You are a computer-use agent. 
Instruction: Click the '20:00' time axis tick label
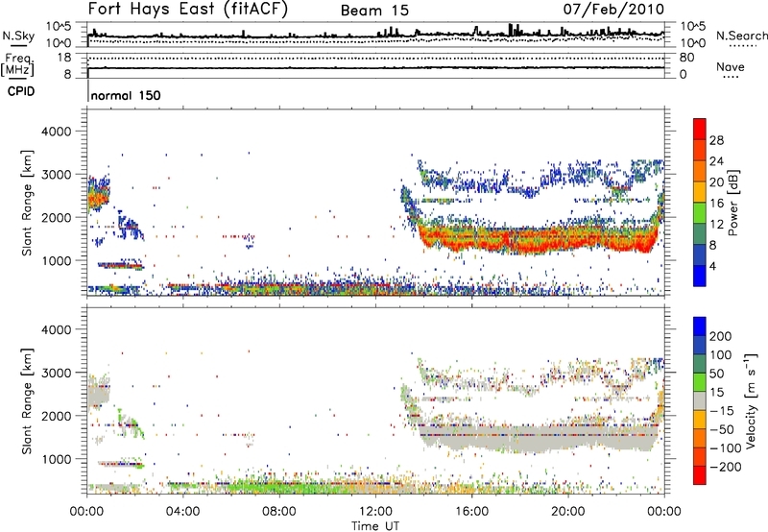coord(568,512)
